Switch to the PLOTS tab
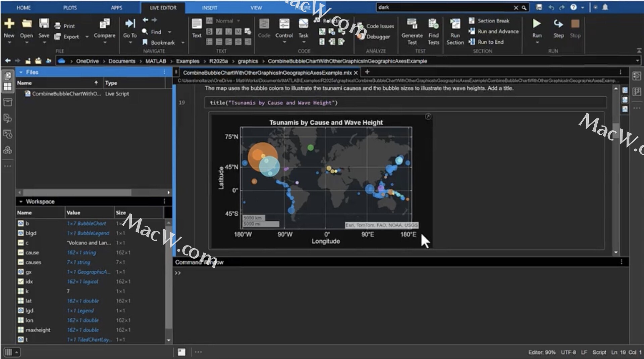Viewport: 644px width, 359px height. [70, 7]
